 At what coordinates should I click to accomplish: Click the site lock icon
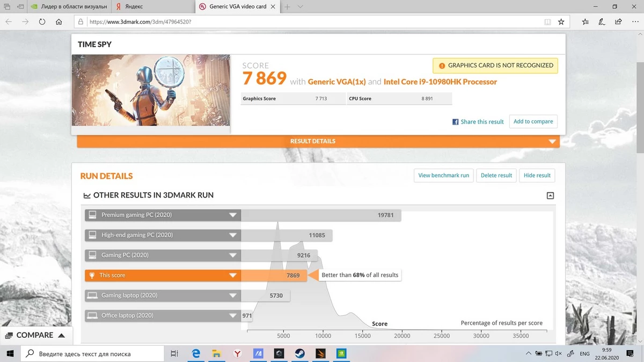[x=80, y=22]
